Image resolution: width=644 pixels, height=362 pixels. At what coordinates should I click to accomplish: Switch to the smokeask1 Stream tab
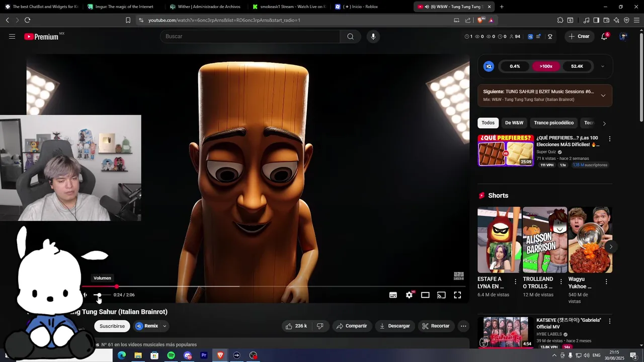click(288, 7)
